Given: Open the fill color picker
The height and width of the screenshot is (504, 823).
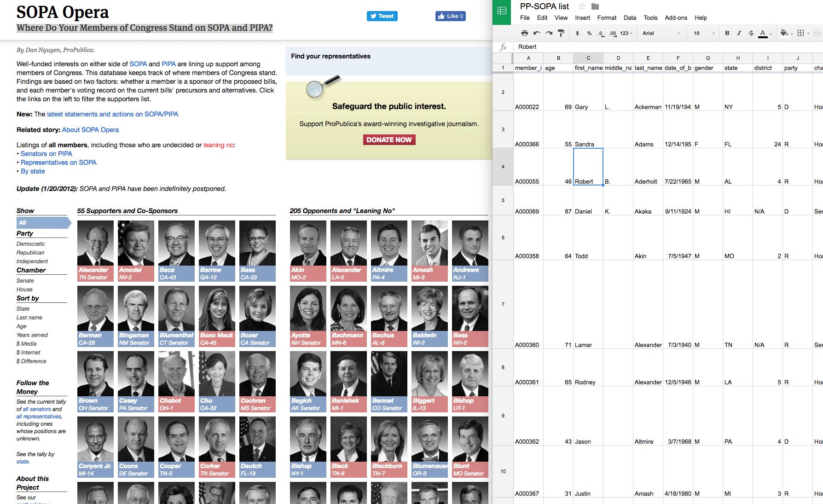Looking at the screenshot, I should (786, 33).
